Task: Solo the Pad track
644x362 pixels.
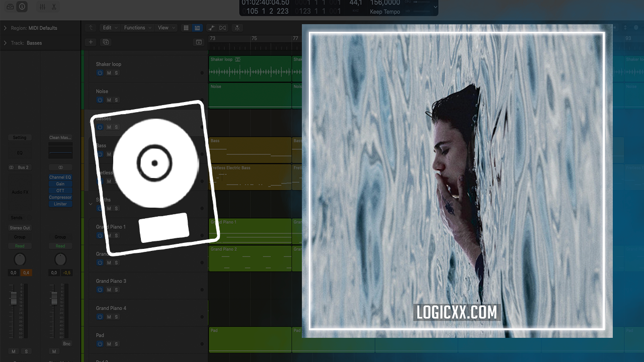Action: point(116,344)
